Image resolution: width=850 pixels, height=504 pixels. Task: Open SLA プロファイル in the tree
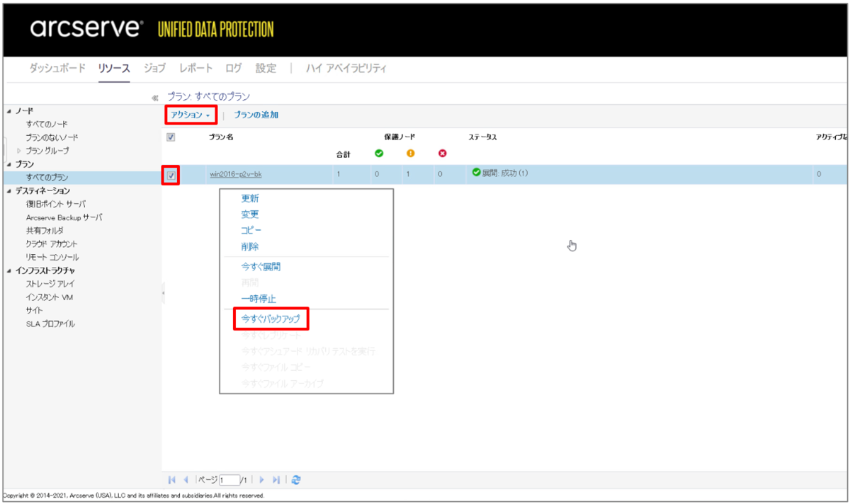click(50, 324)
